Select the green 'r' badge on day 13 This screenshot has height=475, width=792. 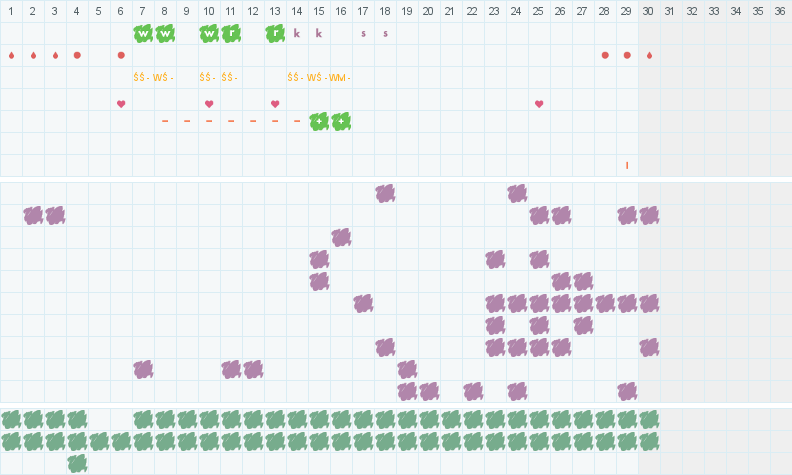(x=275, y=33)
